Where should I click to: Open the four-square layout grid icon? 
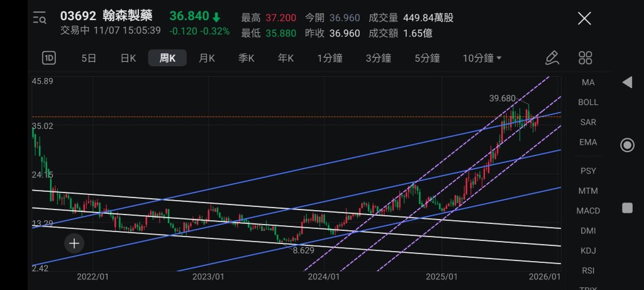tap(586, 58)
